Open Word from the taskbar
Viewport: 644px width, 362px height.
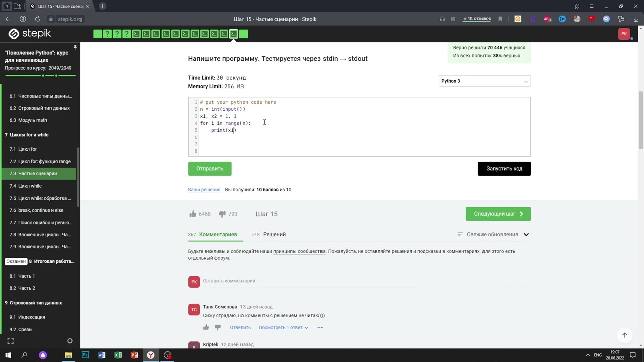pyautogui.click(x=101, y=355)
